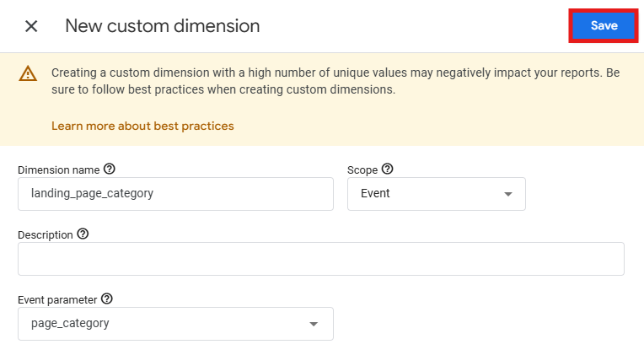The width and height of the screenshot is (644, 355).
Task: Click the Save button
Action: point(604,25)
